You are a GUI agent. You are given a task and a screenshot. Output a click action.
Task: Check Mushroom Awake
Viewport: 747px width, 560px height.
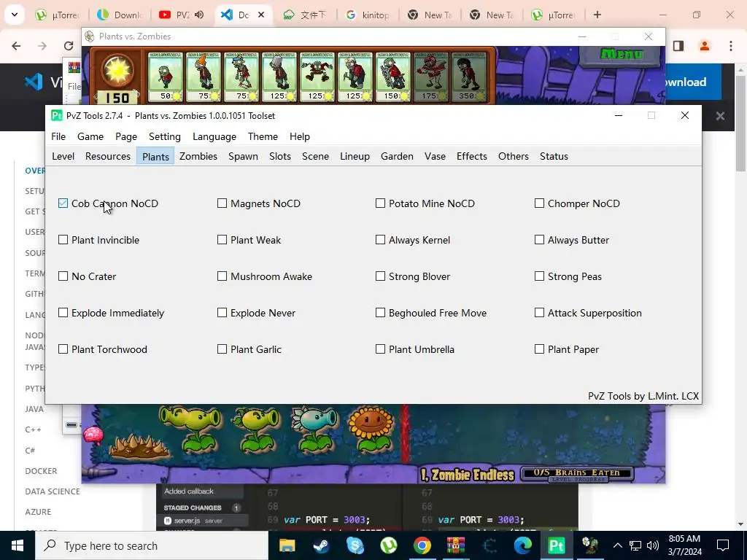pyautogui.click(x=222, y=276)
